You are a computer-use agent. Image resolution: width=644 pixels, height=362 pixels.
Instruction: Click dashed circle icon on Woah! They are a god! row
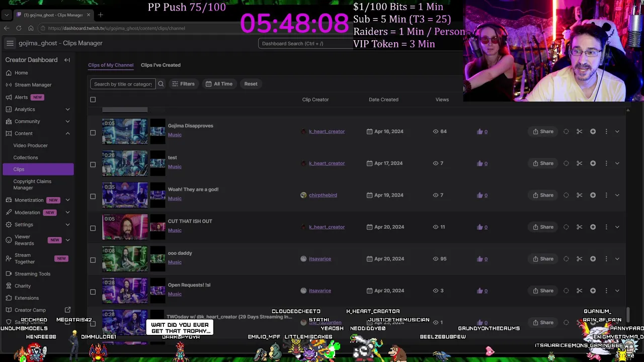(x=566, y=195)
